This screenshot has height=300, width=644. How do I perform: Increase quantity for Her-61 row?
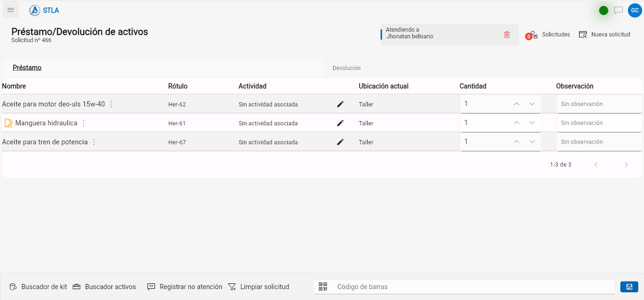pos(517,123)
